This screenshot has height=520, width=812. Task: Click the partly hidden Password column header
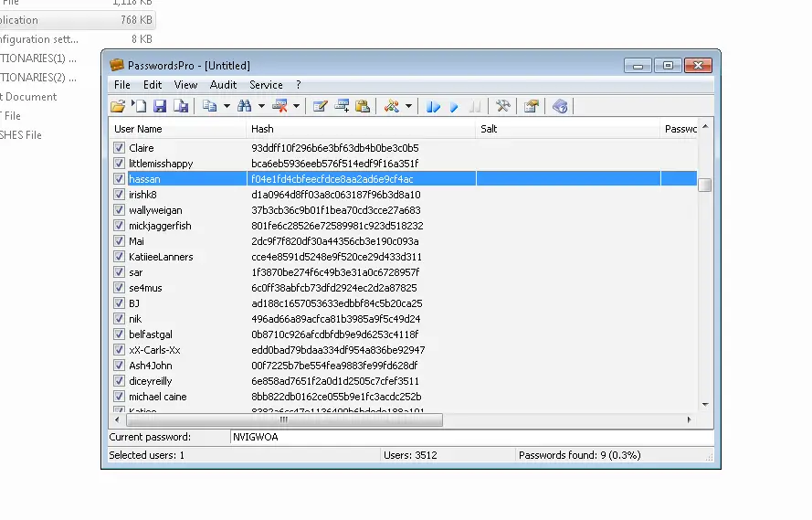679,129
